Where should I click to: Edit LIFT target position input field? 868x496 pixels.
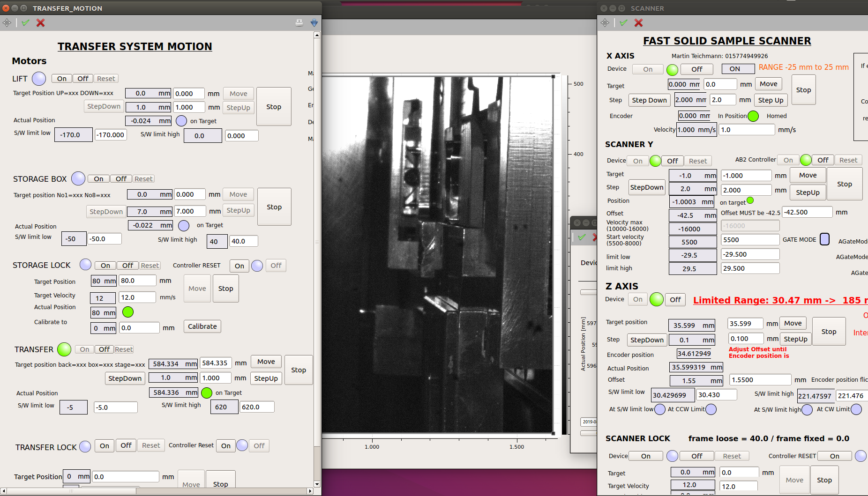click(x=189, y=94)
